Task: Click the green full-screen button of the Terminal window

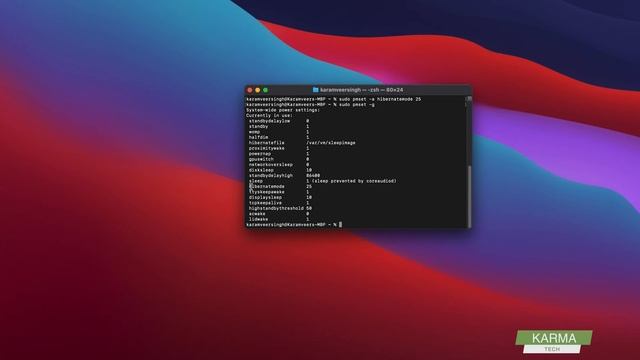Action: pyautogui.click(x=265, y=90)
